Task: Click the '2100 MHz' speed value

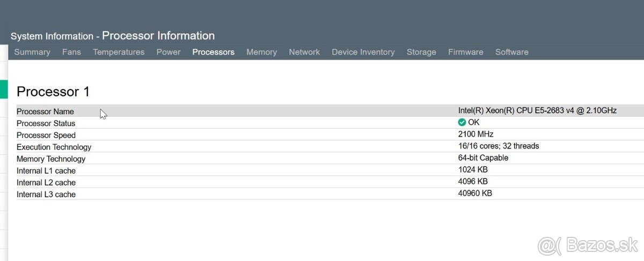Action: point(475,134)
